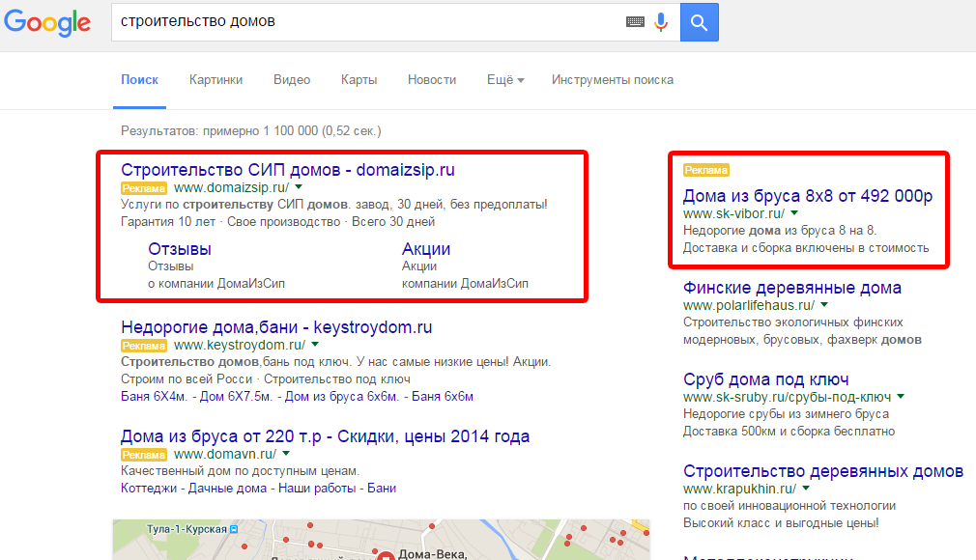Click the Реклама badge above the right-column ads

[705, 170]
